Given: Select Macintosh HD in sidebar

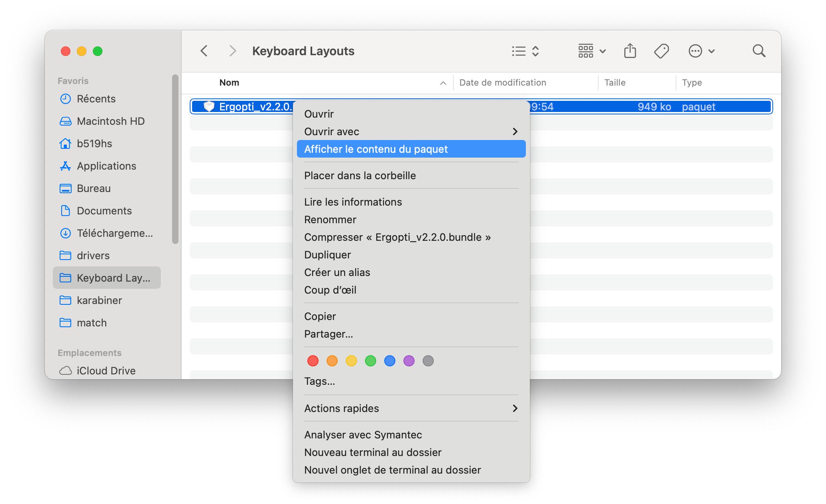Looking at the screenshot, I should [110, 121].
